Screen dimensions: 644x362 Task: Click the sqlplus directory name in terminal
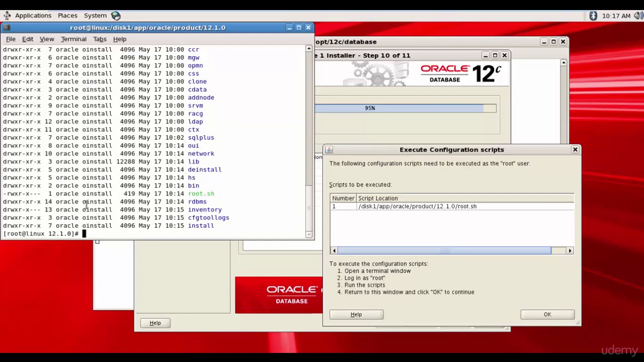click(x=201, y=137)
